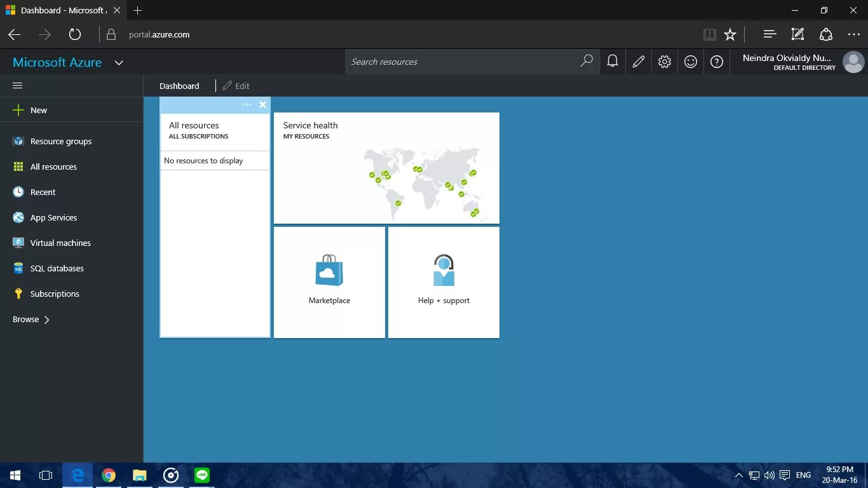Open the Resource groups menu item

point(71,141)
